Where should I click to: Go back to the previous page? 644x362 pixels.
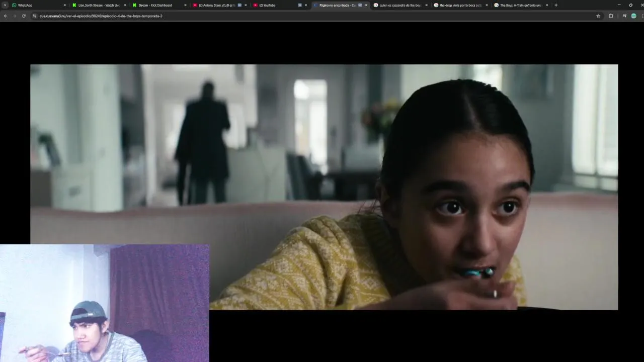6,16
